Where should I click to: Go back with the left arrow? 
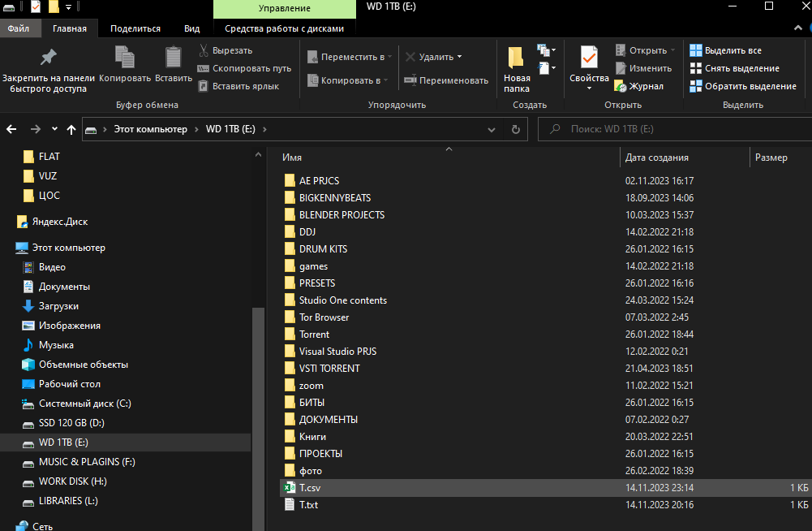click(x=11, y=129)
